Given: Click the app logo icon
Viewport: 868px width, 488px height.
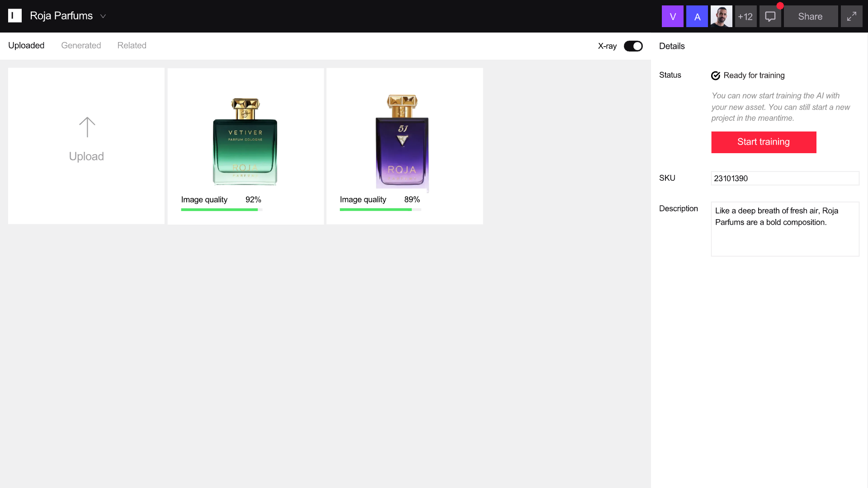Looking at the screenshot, I should tap(15, 16).
